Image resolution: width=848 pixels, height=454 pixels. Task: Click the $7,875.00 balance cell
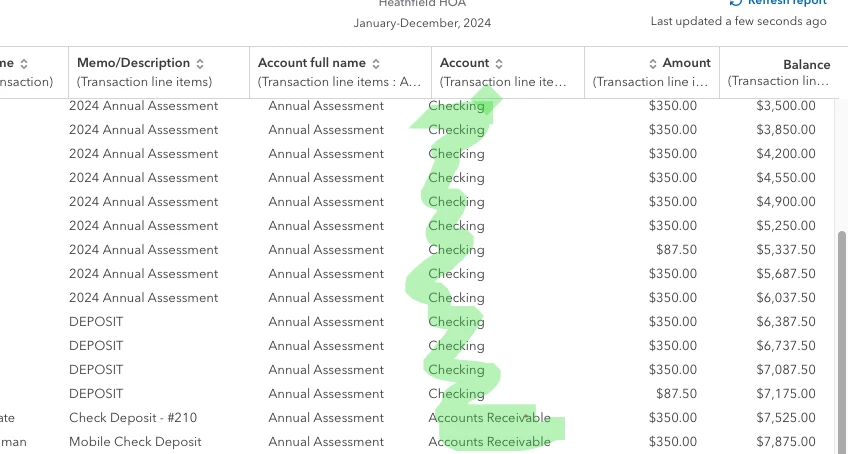[x=786, y=442]
